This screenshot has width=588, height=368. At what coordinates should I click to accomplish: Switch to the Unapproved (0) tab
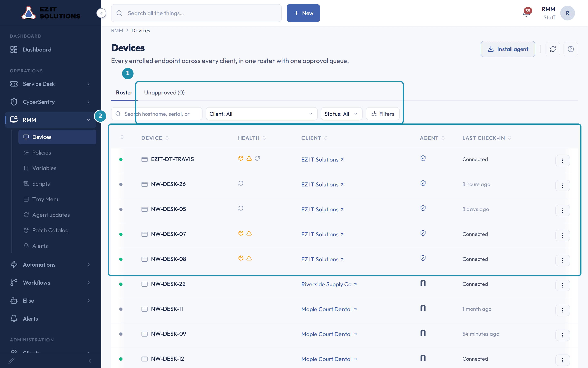click(x=164, y=92)
